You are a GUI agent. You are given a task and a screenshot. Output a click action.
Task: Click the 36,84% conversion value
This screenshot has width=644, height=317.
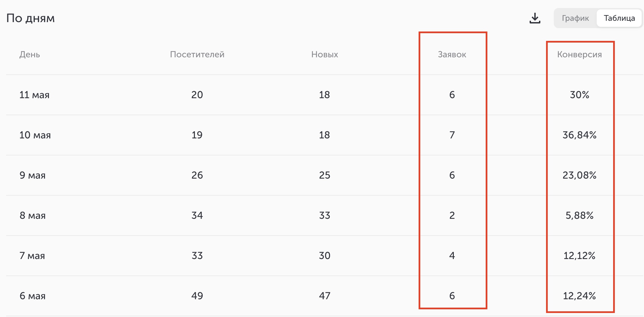pyautogui.click(x=580, y=135)
